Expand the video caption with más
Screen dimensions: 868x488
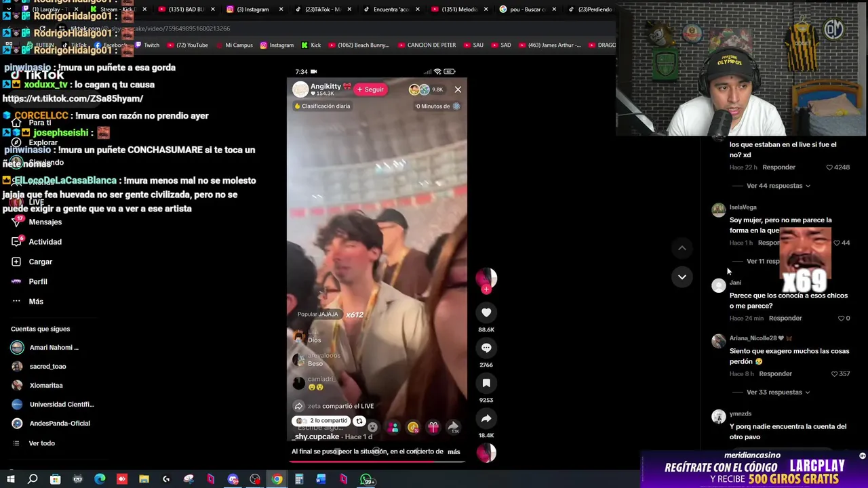click(454, 451)
